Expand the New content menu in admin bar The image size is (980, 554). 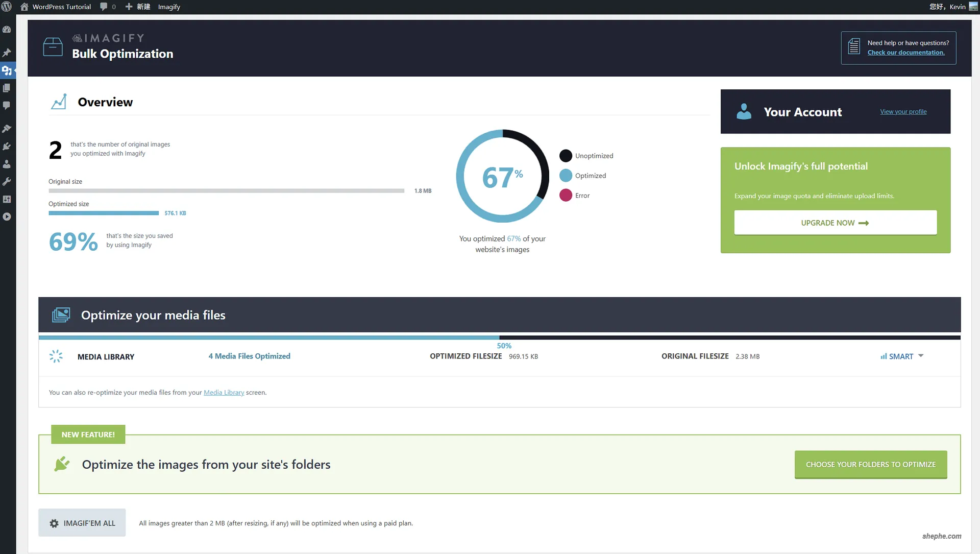click(137, 7)
